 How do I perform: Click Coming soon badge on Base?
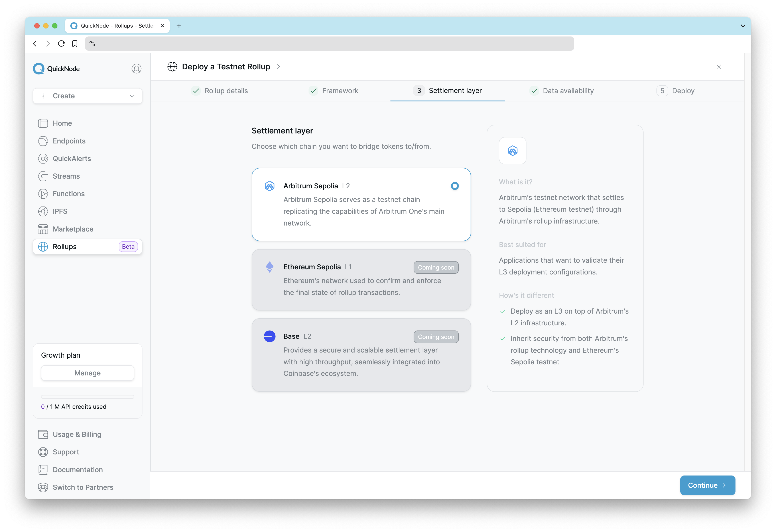click(436, 337)
